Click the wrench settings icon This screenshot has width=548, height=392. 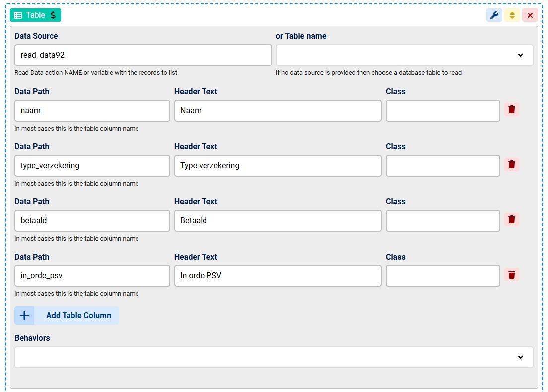(x=494, y=15)
